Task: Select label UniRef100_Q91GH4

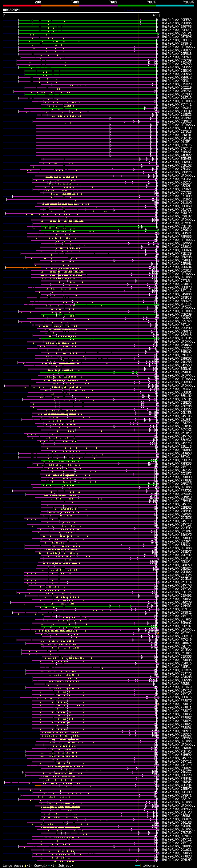Action: (x=177, y=419)
